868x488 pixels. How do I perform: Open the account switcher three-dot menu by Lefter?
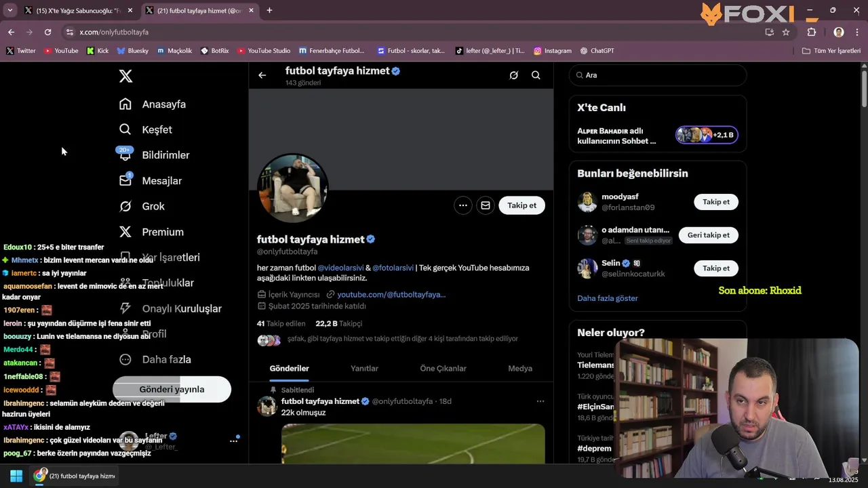233,441
